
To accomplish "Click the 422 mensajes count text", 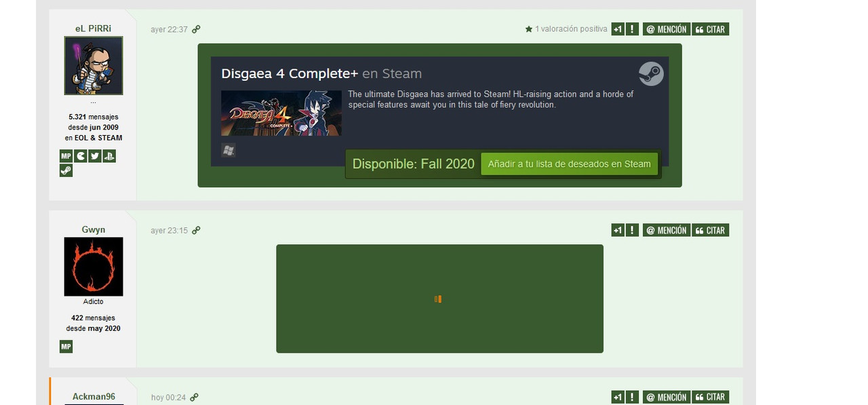I will (x=94, y=317).
